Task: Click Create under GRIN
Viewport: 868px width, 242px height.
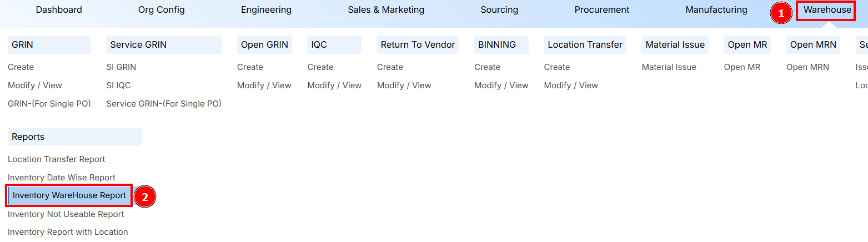Action: tap(21, 67)
